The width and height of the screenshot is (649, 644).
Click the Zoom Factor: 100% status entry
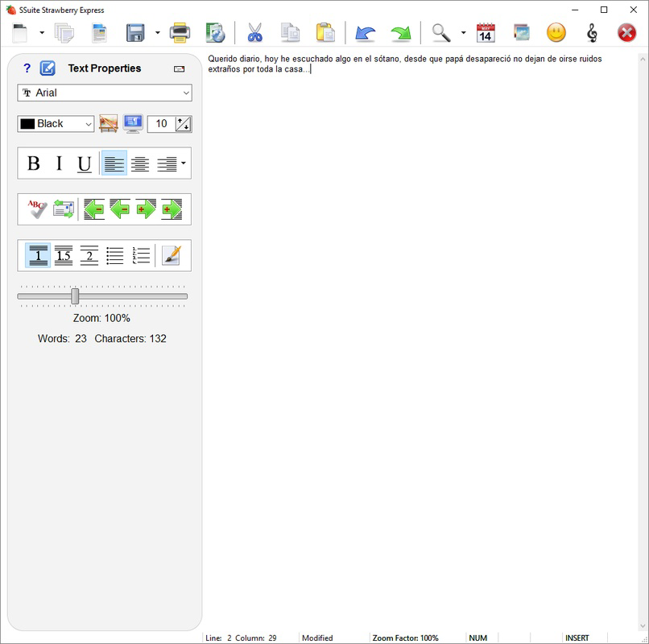coord(405,638)
